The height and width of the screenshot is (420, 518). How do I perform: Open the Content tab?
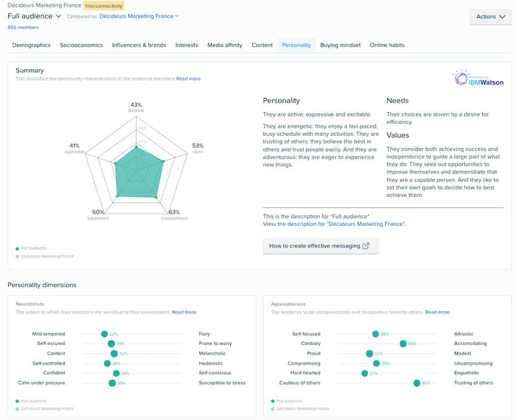262,45
